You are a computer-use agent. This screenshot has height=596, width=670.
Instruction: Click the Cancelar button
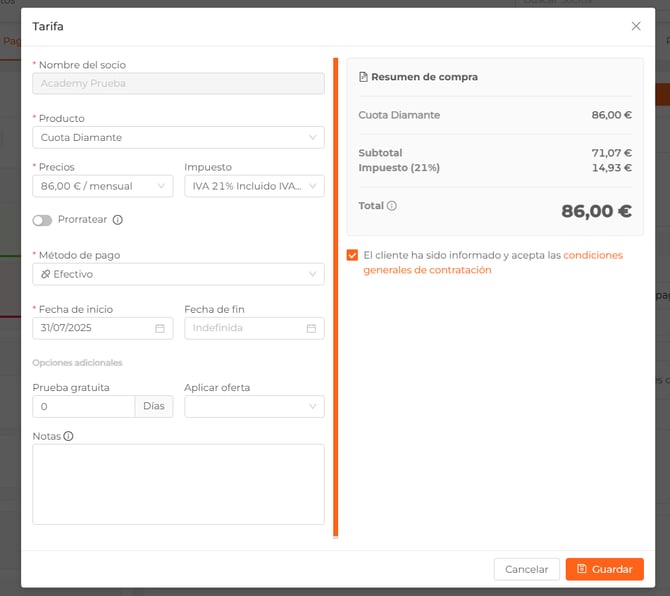tap(526, 569)
